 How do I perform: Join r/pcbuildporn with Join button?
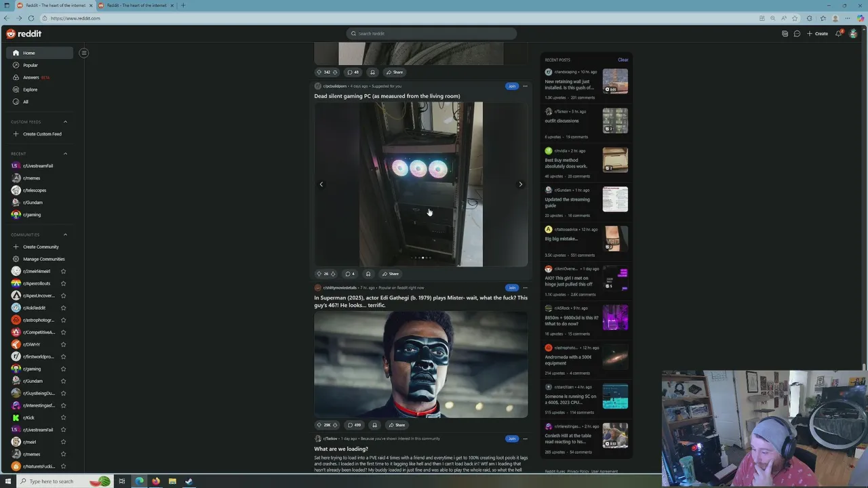pos(512,86)
